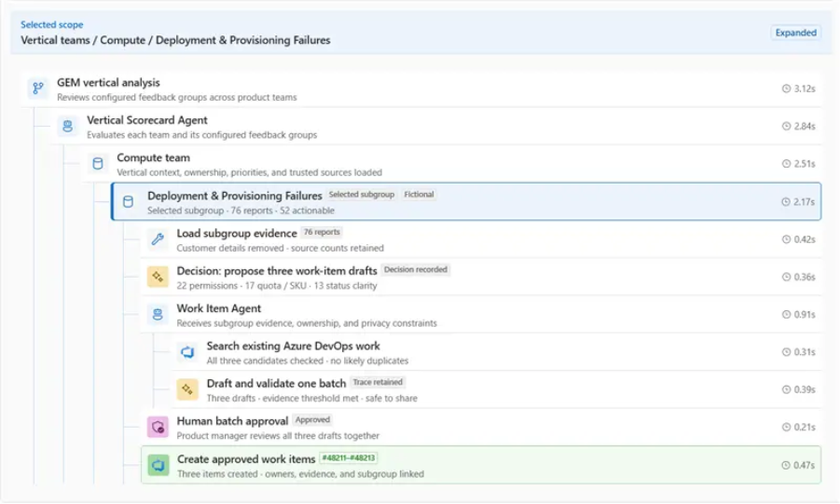Click the yellow sparkle icon beside Decision row
840x504 pixels.
(x=158, y=277)
